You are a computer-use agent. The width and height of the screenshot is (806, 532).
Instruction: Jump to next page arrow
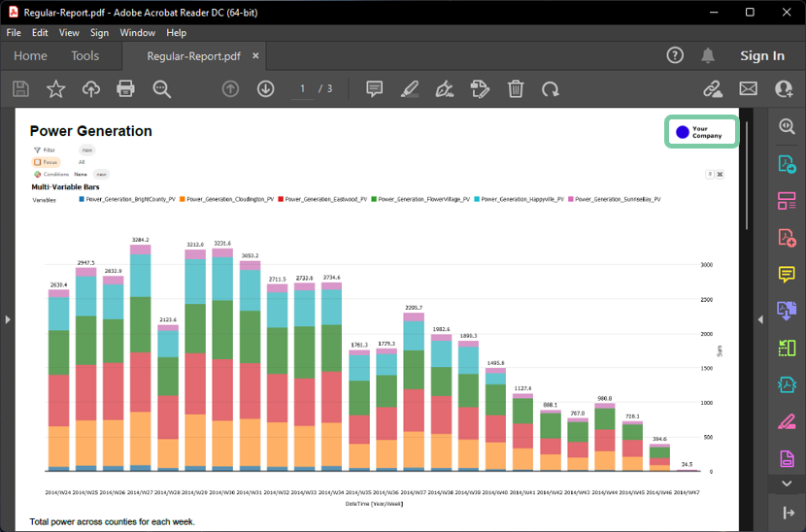(x=265, y=89)
